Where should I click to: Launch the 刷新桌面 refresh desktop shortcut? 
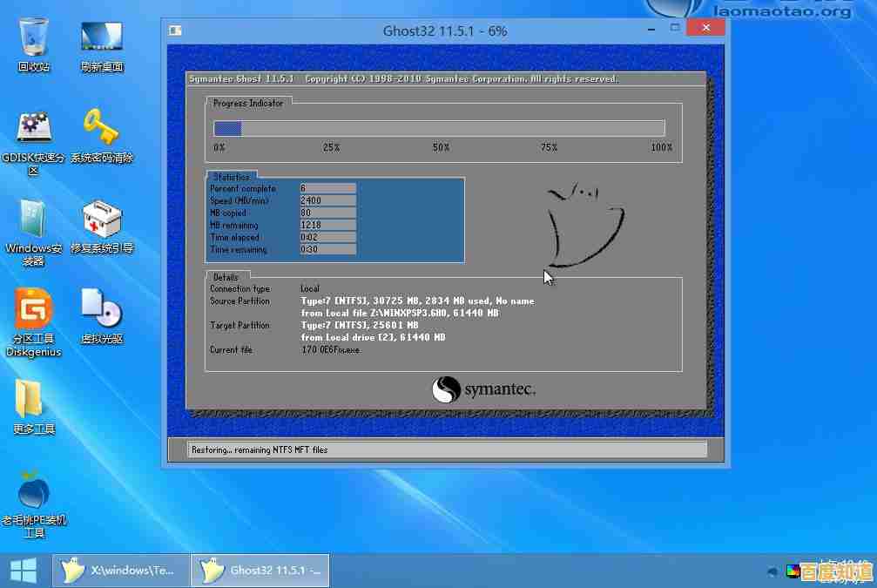[x=102, y=37]
